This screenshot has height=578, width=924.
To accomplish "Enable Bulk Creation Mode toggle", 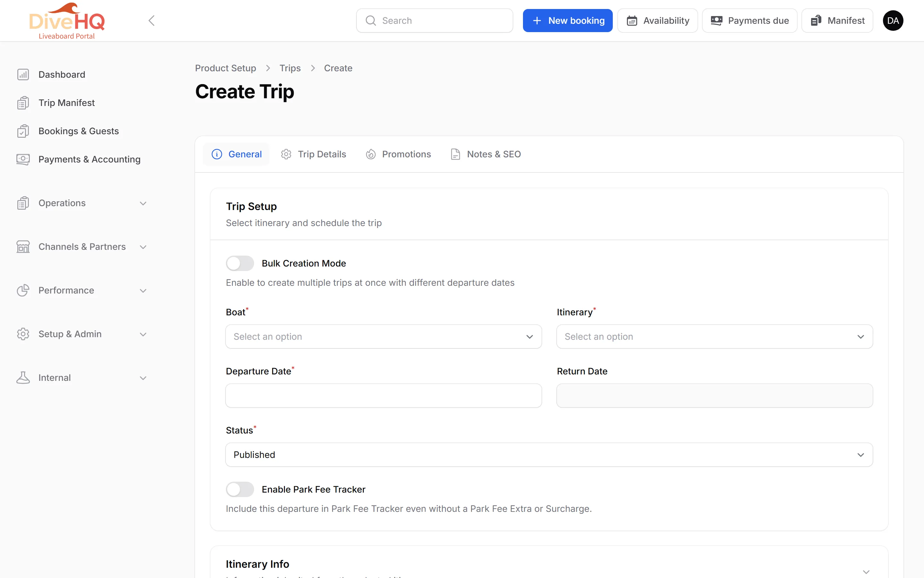I will [x=240, y=263].
